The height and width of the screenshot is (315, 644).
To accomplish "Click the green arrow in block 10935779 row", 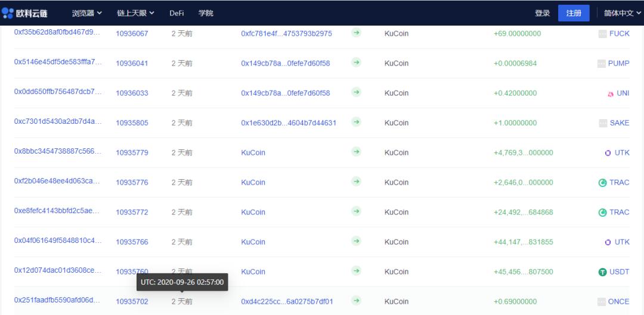I will (x=356, y=152).
